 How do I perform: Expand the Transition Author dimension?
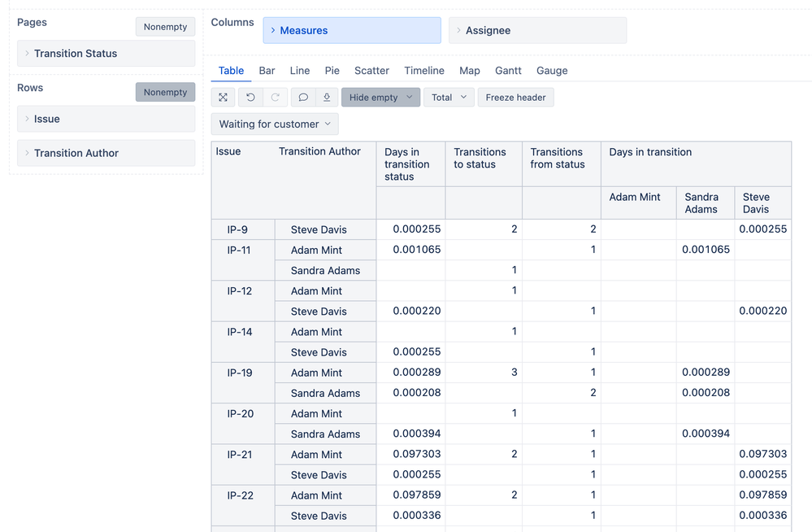click(106, 153)
